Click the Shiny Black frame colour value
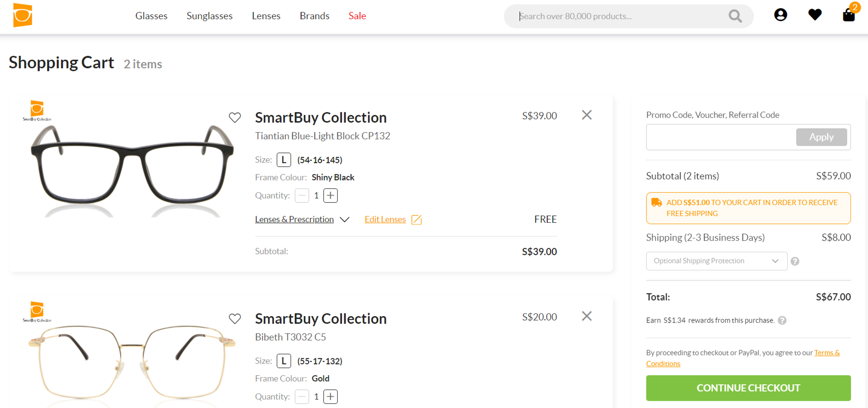The image size is (868, 408). (x=333, y=177)
